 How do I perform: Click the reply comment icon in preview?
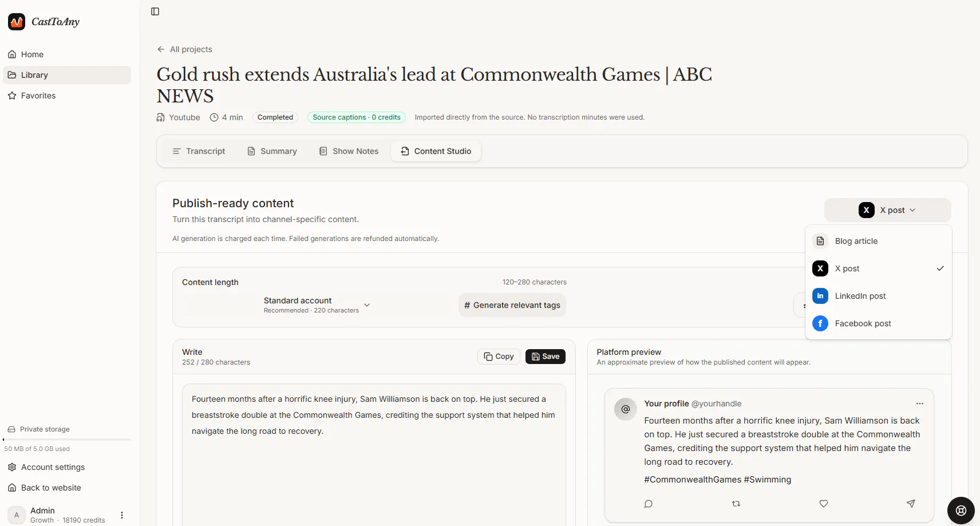(649, 504)
